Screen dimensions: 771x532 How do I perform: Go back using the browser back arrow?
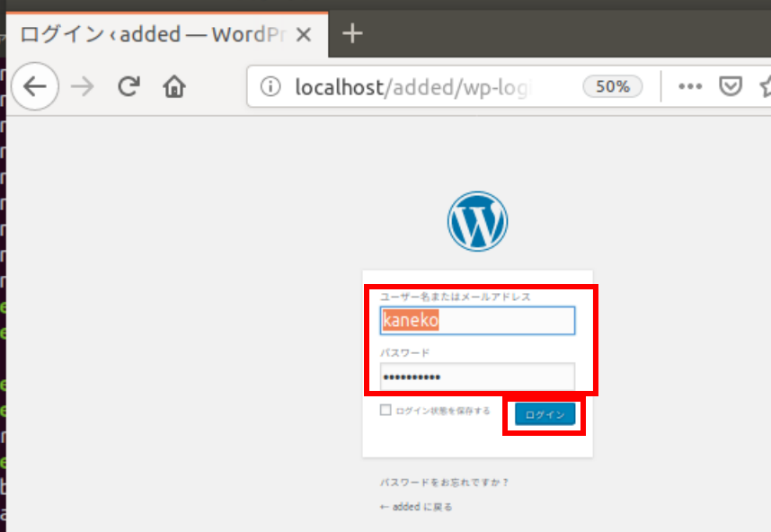click(35, 86)
